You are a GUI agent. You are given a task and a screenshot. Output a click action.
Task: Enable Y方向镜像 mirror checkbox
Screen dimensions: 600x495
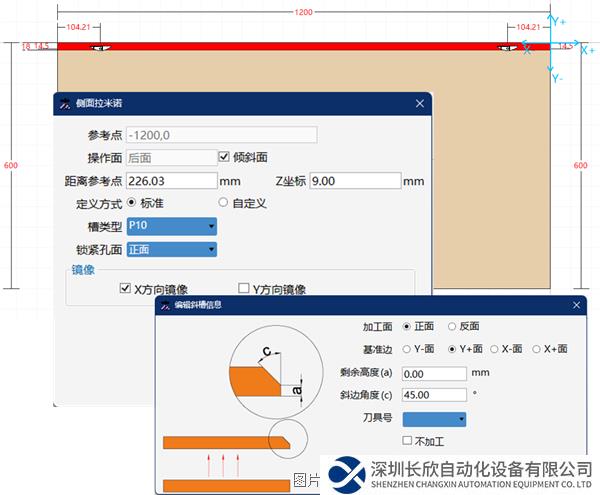pos(244,288)
